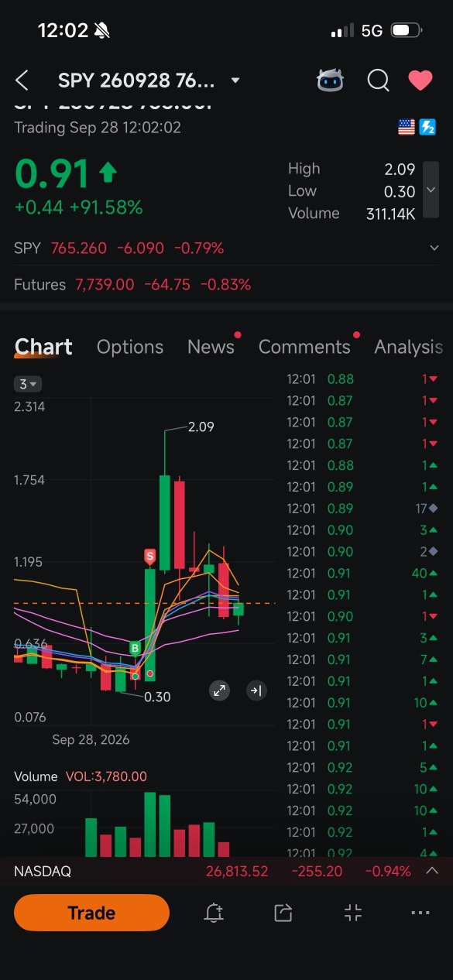Jump to latest candle with arrow-bar icon
The width and height of the screenshot is (453, 980).
coord(256,690)
